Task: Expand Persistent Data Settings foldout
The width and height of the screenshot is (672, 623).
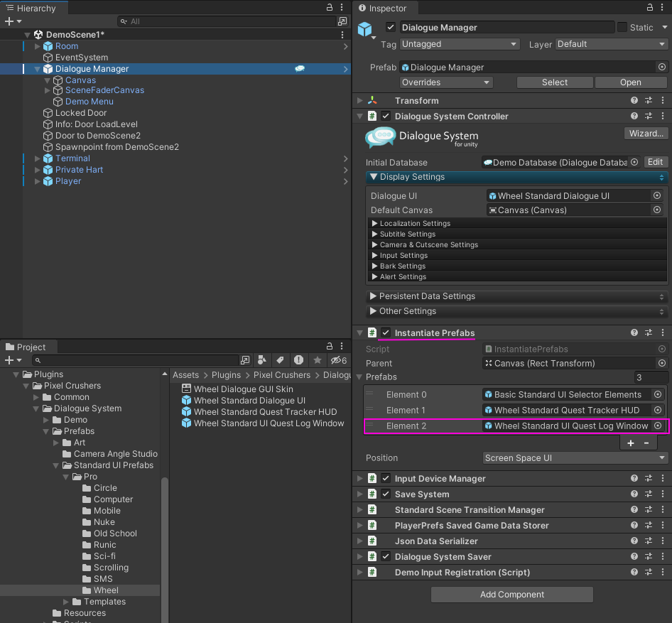Action: tap(373, 296)
